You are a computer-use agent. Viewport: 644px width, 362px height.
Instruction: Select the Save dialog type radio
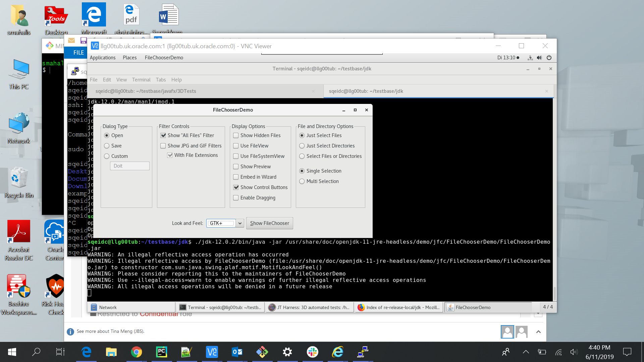point(107,146)
